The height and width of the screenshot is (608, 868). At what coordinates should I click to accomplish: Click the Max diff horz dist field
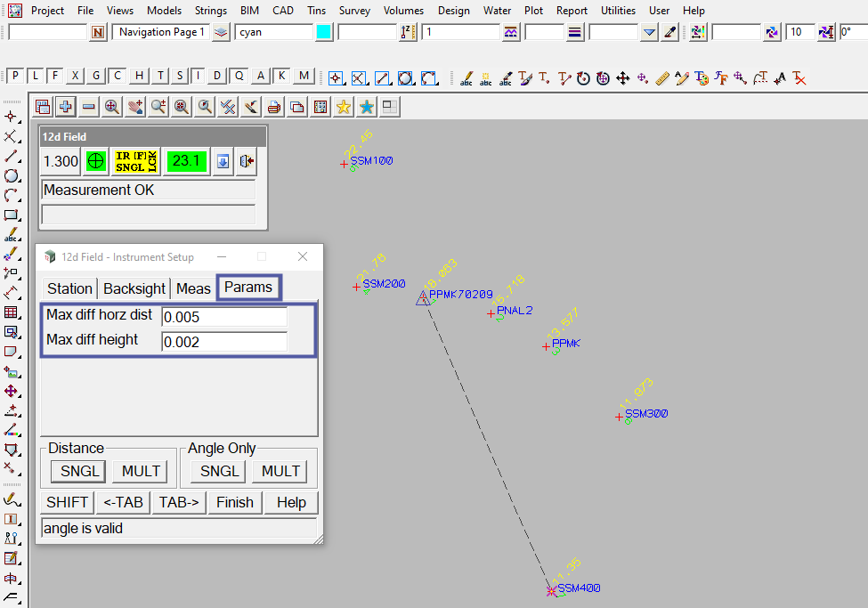click(224, 317)
